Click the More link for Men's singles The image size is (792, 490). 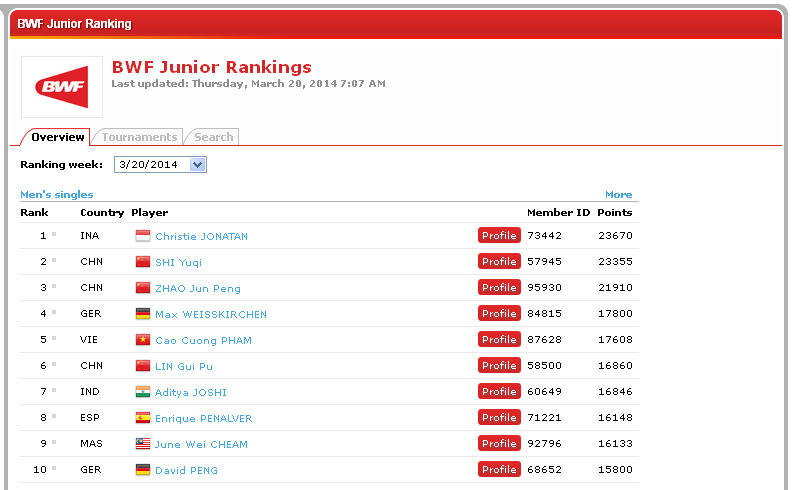tap(618, 195)
